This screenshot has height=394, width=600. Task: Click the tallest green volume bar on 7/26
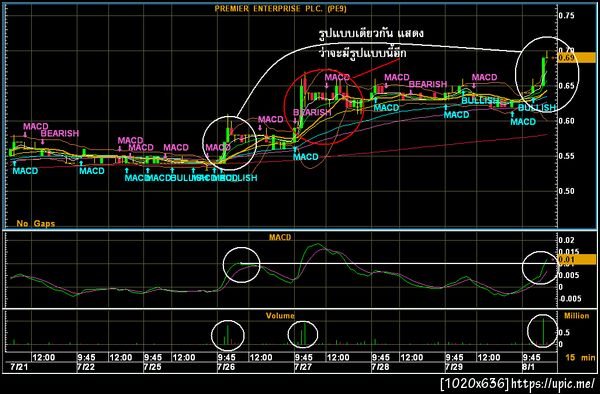228,335
